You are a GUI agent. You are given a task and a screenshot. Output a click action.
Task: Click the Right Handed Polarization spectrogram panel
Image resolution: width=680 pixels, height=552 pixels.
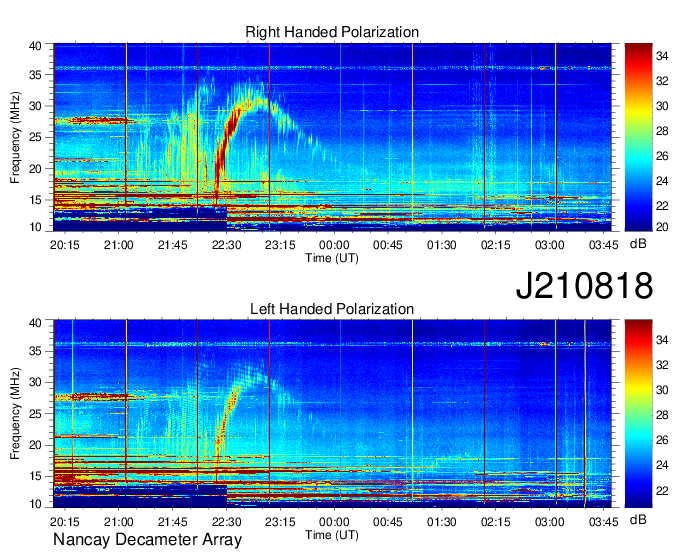tap(332, 137)
